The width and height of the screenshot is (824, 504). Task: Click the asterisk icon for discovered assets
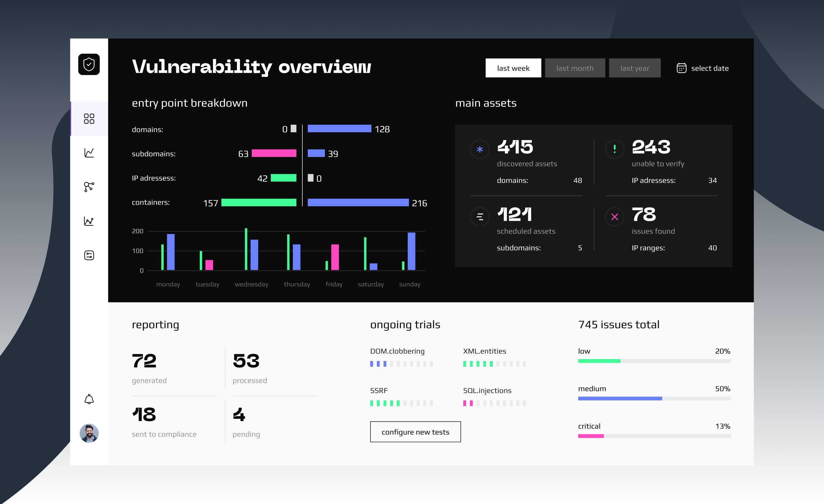(x=479, y=150)
